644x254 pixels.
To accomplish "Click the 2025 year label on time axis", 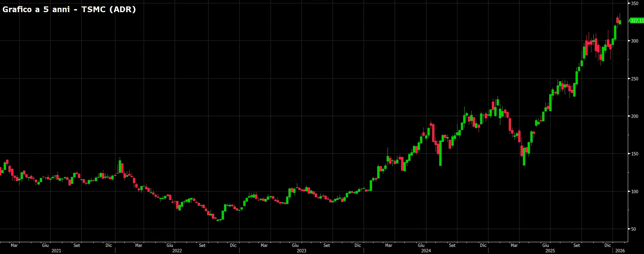I will 550,251.
